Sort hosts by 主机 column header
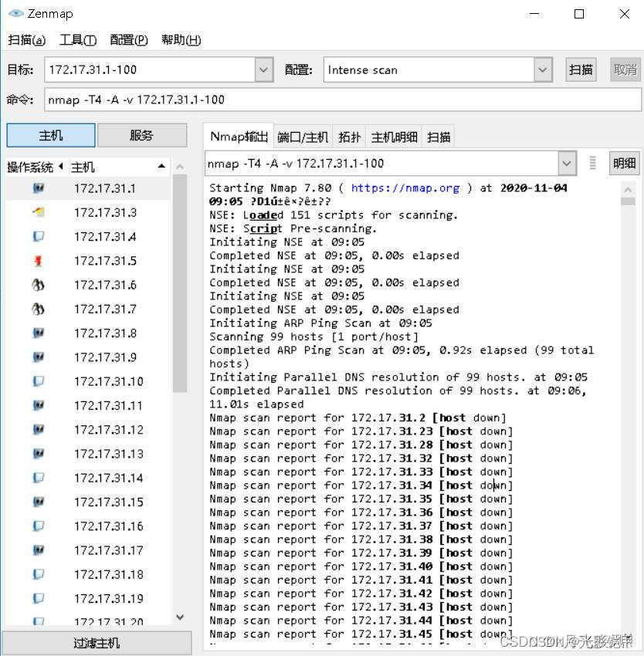This screenshot has width=644, height=656. [x=118, y=167]
